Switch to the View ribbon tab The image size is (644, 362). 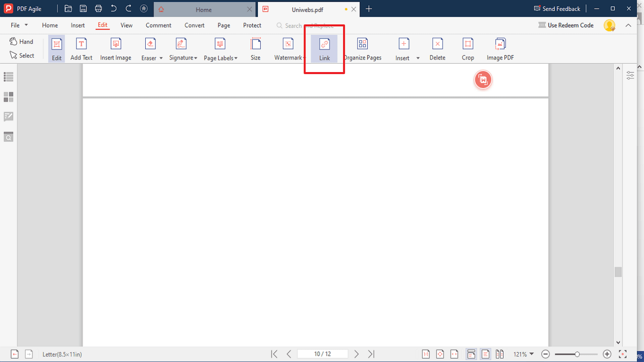pos(126,25)
